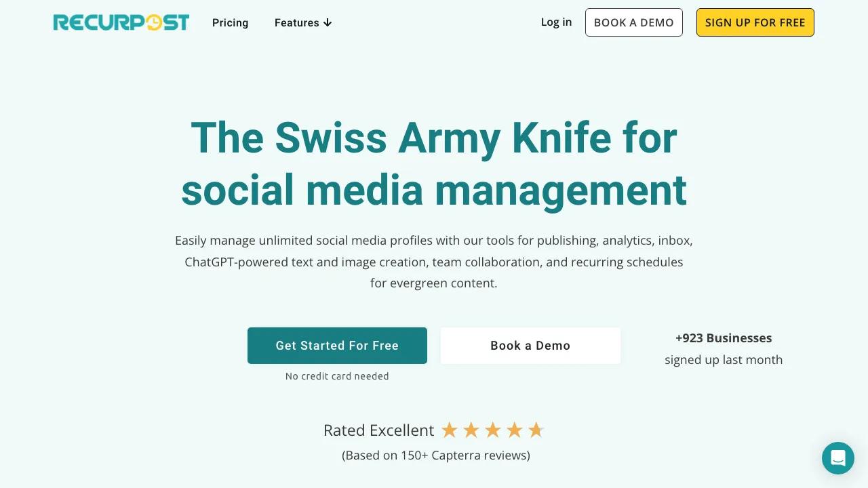Image resolution: width=868 pixels, height=488 pixels.
Task: Expand the Features dropdown arrow
Action: click(x=328, y=23)
